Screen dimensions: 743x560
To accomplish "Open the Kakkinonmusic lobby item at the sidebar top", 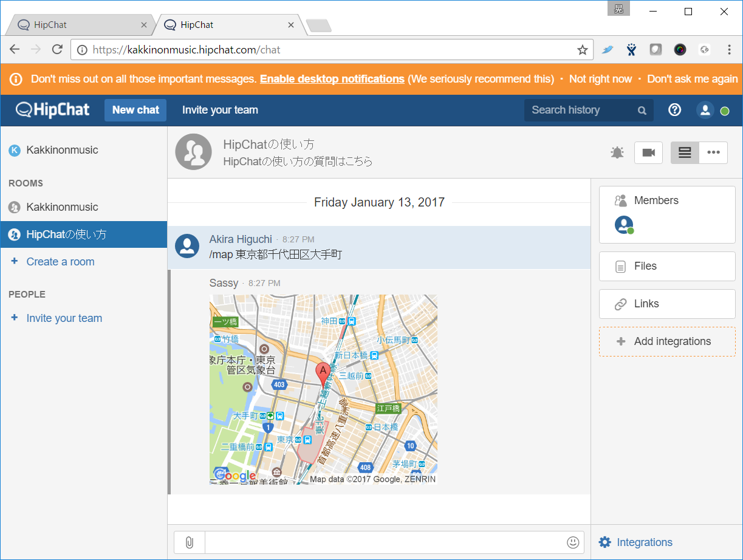I will [x=84, y=150].
